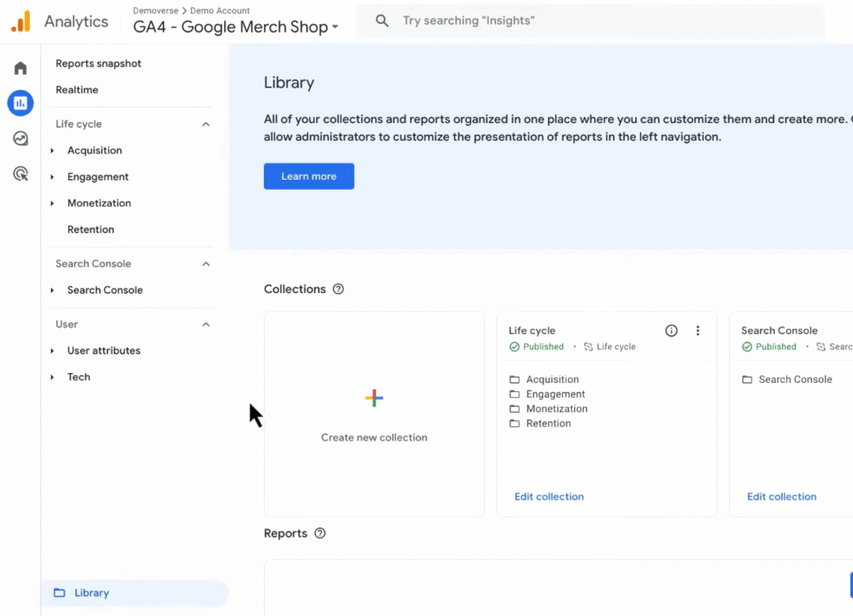Open Reports snapshot in sidebar
The height and width of the screenshot is (616, 853).
[x=98, y=63]
